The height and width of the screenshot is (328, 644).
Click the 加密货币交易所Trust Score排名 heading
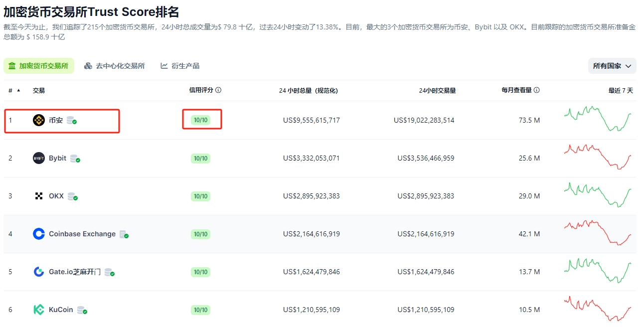coord(91,12)
